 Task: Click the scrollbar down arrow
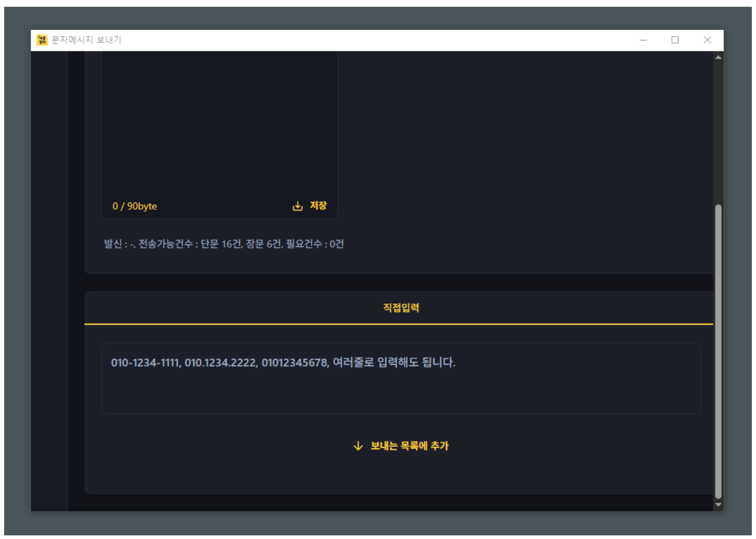point(718,505)
